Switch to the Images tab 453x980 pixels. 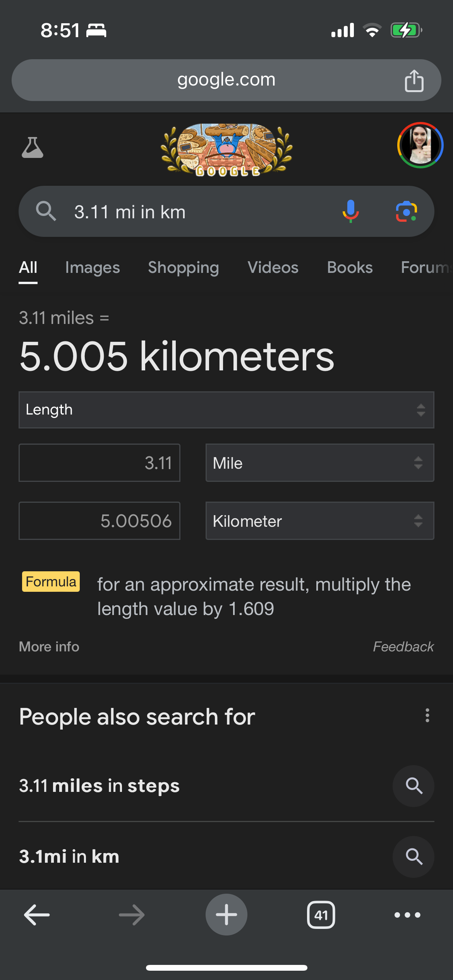[93, 267]
